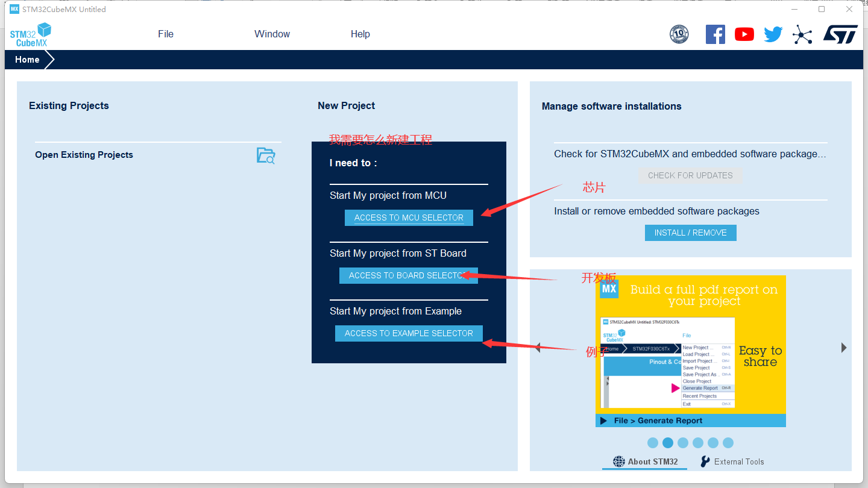The image size is (868, 488).
Task: Select the first carousel dot
Action: coord(653,443)
